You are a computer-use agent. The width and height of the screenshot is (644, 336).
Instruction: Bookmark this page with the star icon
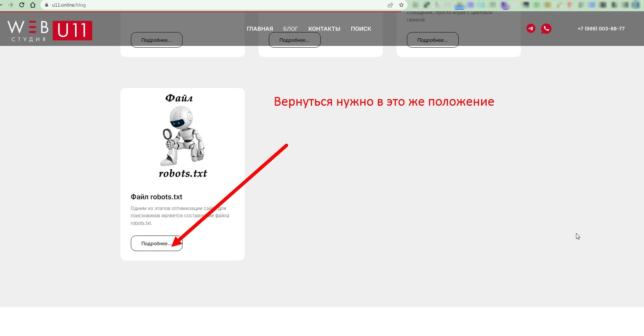(401, 5)
